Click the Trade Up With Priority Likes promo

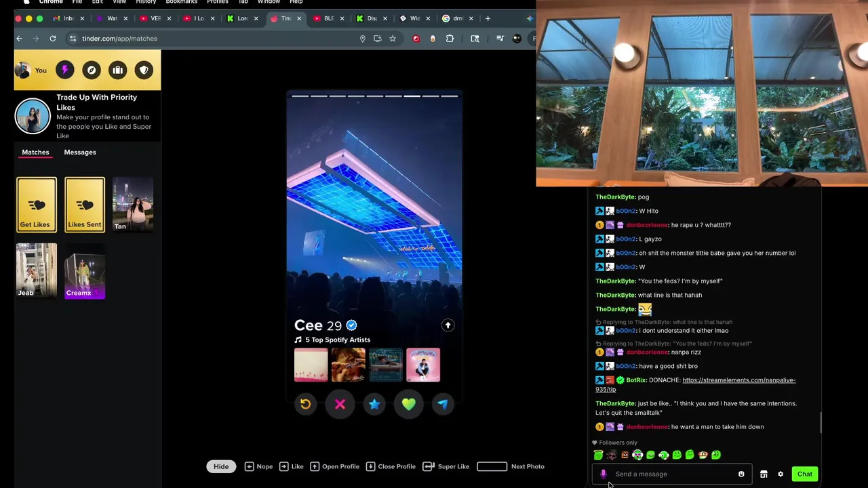click(87, 116)
